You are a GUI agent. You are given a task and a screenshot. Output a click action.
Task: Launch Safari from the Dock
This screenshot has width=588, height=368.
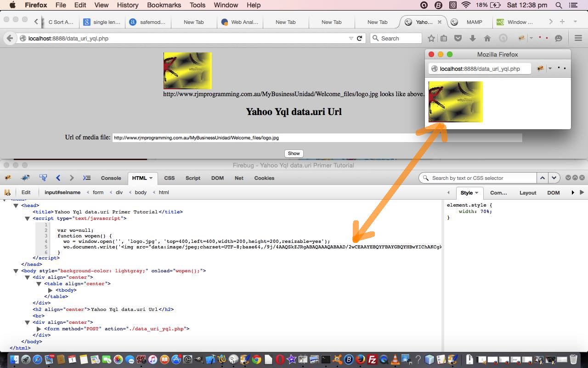38,359
